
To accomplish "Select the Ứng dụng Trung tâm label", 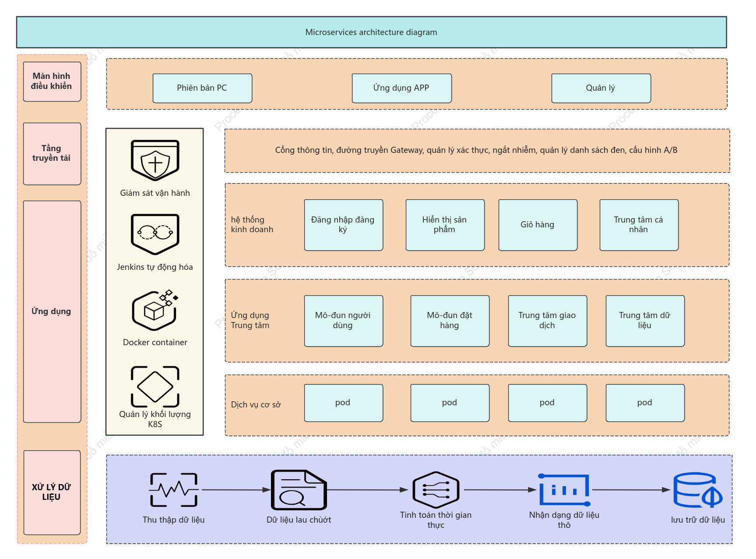I will tap(250, 320).
